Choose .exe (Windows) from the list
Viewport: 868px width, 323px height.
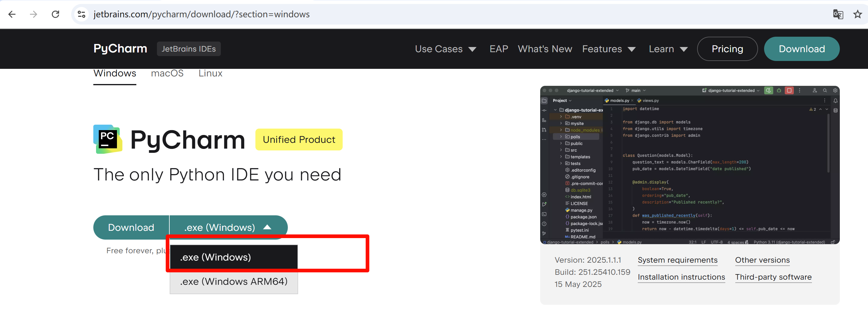tap(234, 257)
